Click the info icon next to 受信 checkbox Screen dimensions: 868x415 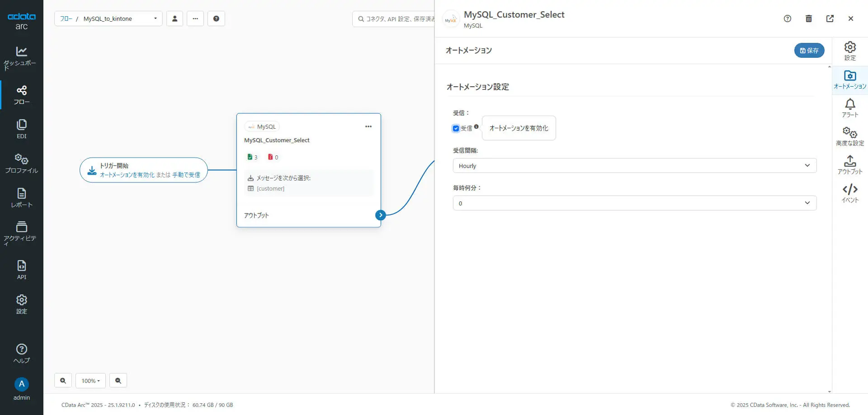coord(476,126)
